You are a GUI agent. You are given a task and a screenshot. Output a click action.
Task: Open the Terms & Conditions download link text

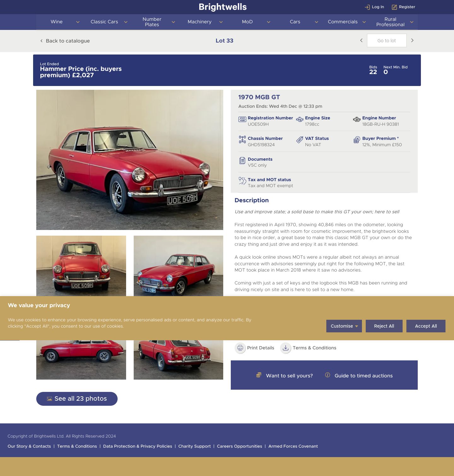(315, 348)
